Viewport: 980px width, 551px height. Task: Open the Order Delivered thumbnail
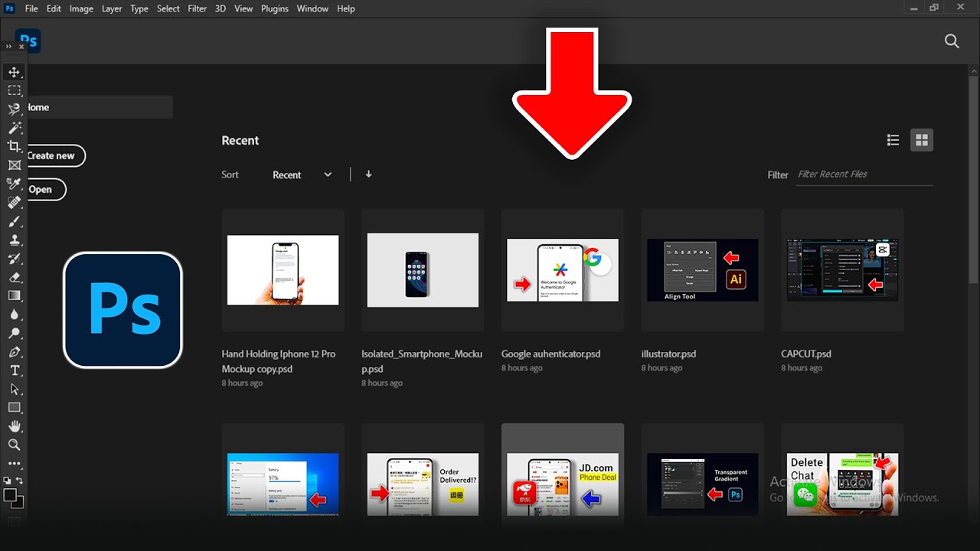(423, 484)
